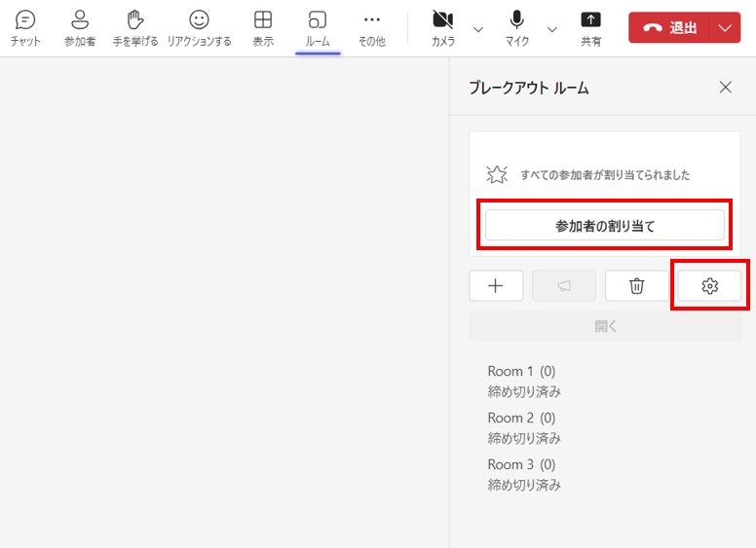
Task: Click 参加者の割り当て button
Action: (605, 225)
